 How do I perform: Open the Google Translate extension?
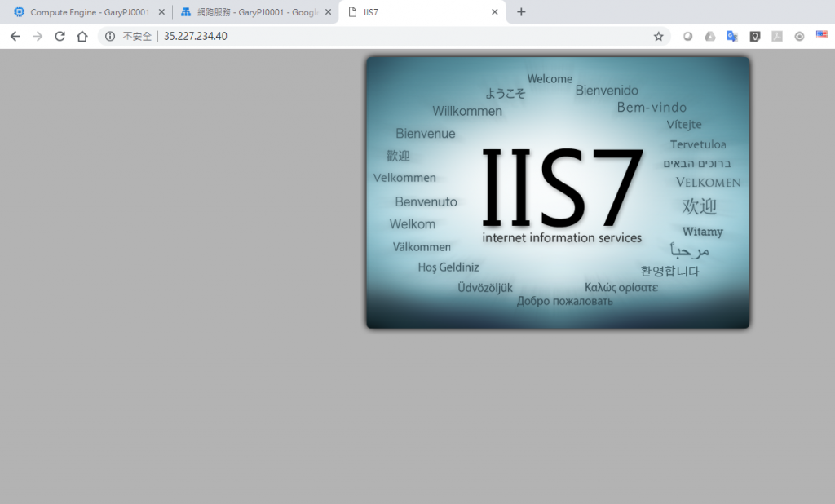732,36
